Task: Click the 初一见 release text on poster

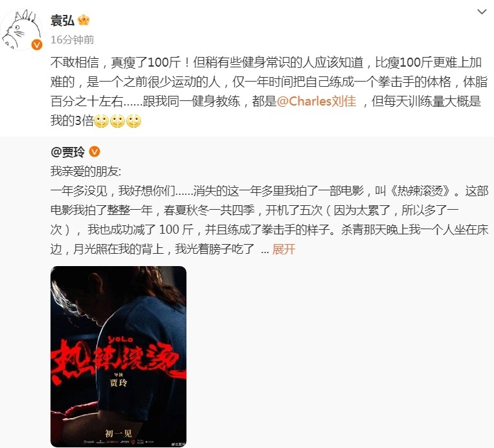Action: pos(118,434)
